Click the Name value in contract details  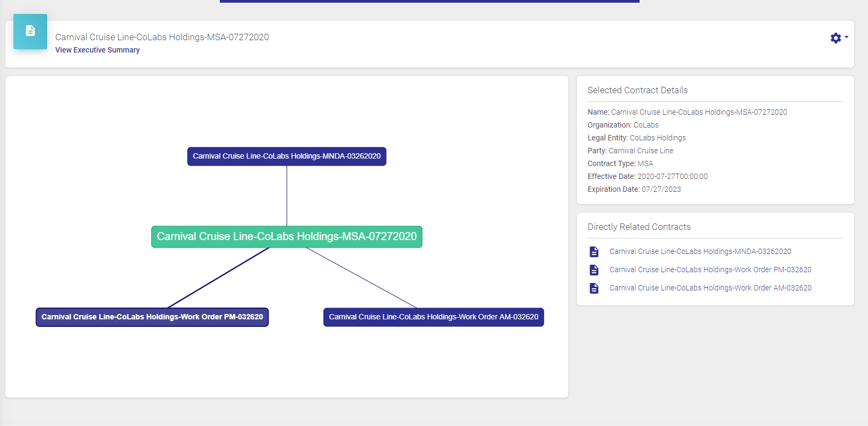point(699,112)
